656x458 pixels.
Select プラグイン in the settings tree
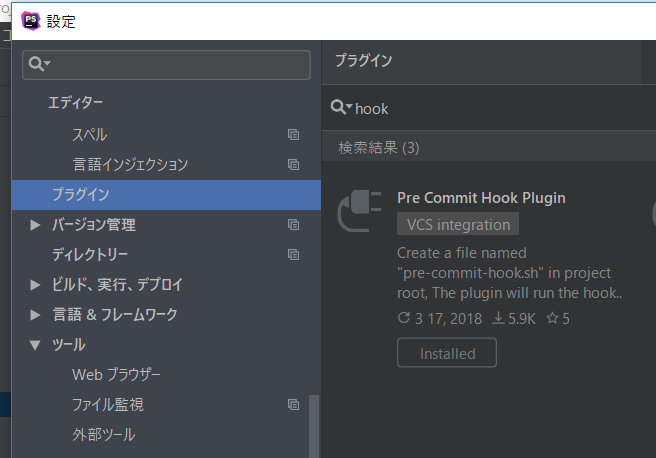coord(81,194)
